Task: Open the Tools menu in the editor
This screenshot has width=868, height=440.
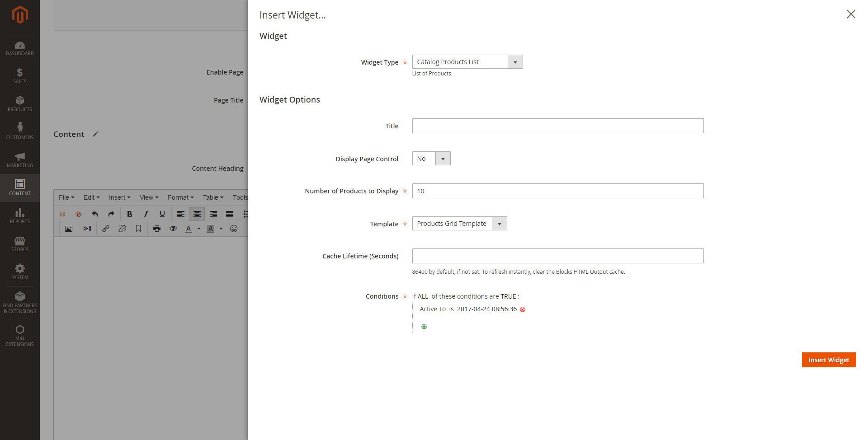Action: (240, 197)
